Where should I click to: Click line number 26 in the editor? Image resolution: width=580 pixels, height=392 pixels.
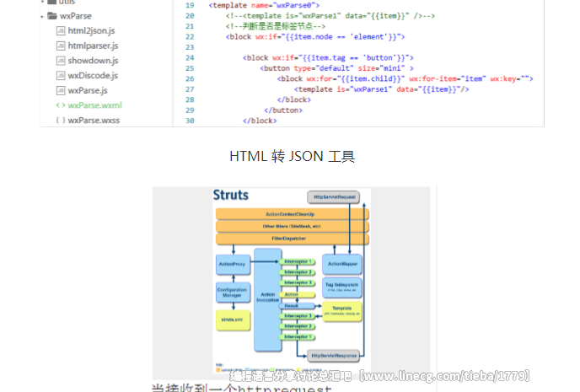(190, 78)
